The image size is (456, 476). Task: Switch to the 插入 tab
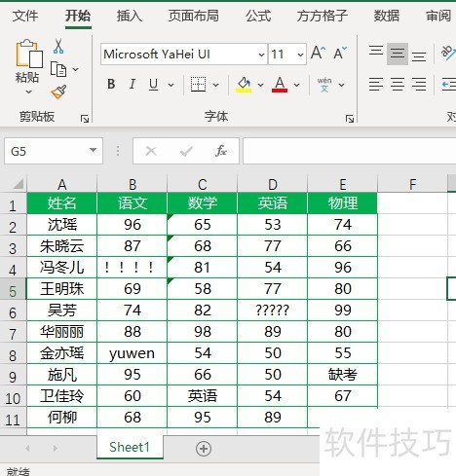pos(130,16)
